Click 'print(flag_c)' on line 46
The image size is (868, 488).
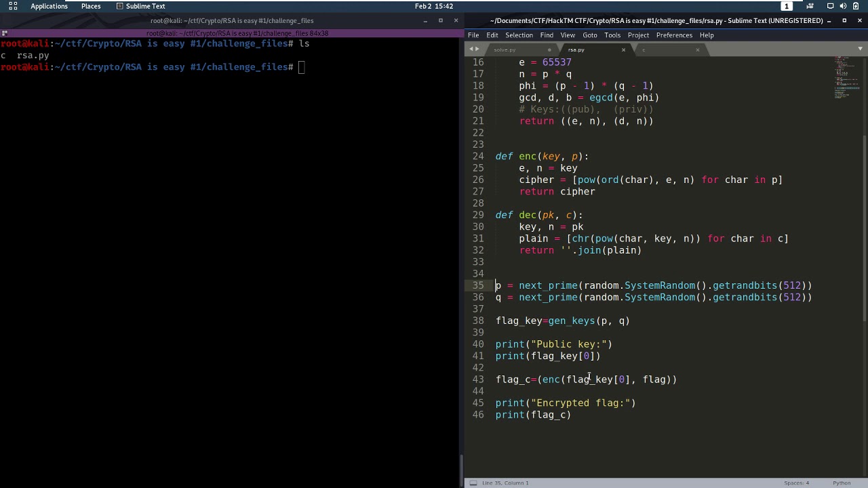[x=533, y=415]
